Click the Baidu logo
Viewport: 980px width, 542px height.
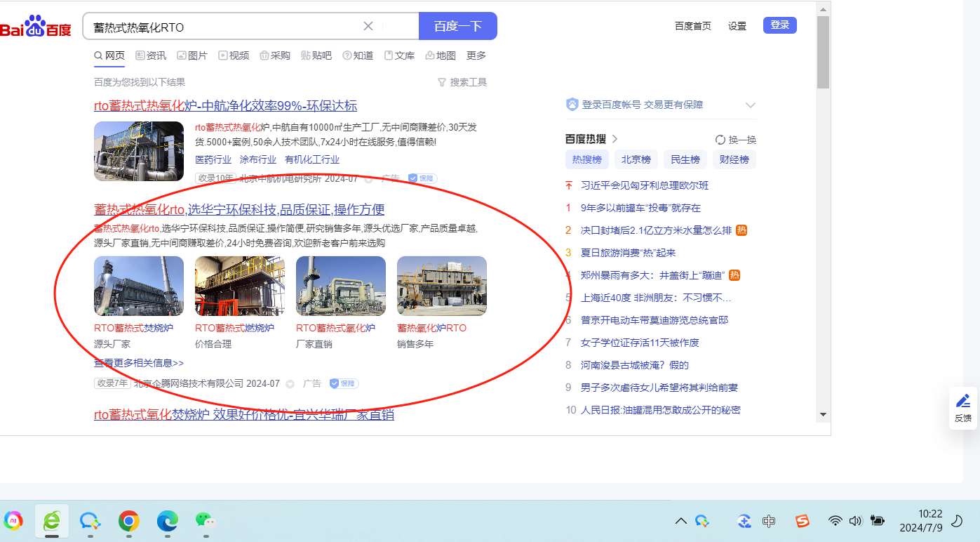coord(36,27)
